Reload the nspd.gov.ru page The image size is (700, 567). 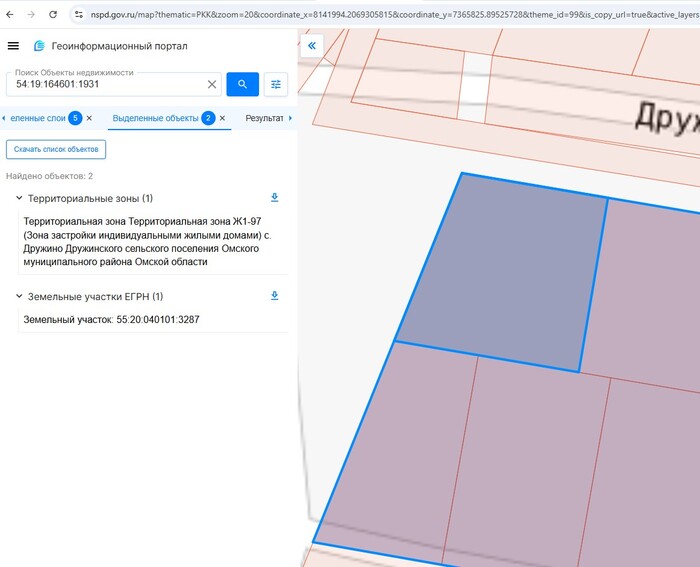[53, 14]
